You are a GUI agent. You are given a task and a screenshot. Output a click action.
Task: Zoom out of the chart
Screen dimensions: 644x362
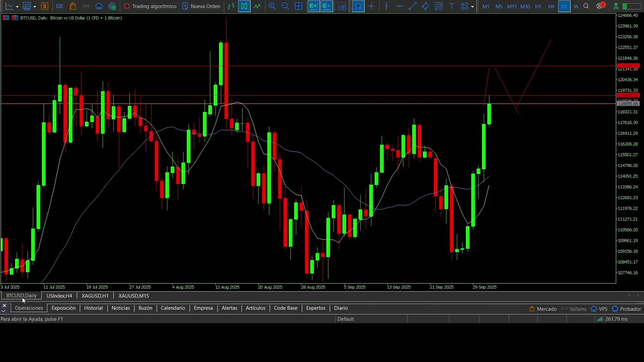point(285,6)
